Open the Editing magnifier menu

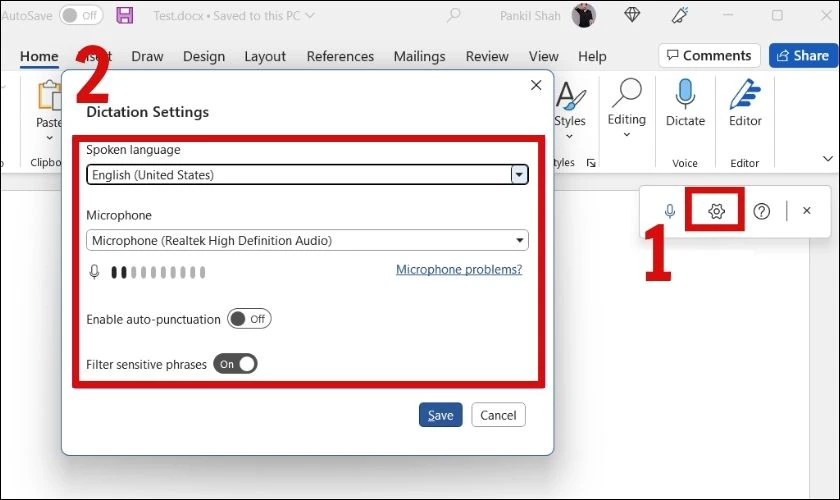click(x=627, y=93)
